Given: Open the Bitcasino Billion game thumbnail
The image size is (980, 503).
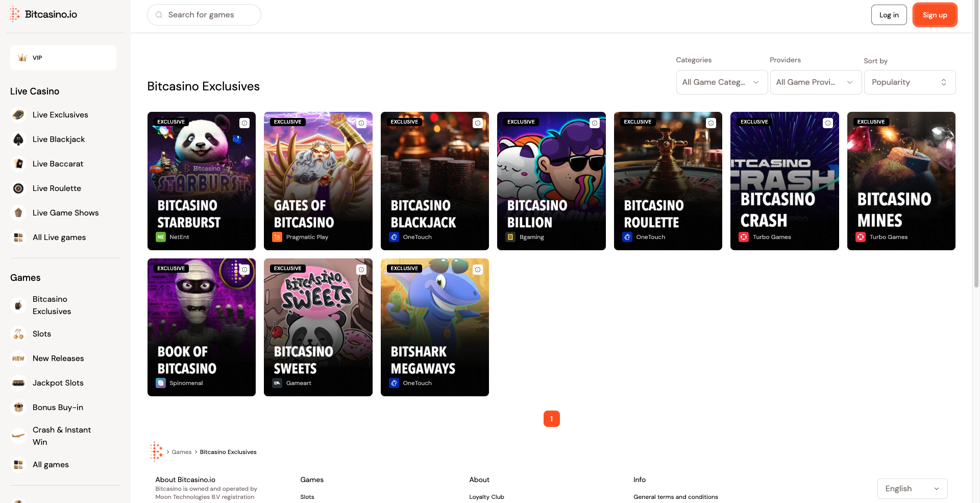Looking at the screenshot, I should 551,181.
